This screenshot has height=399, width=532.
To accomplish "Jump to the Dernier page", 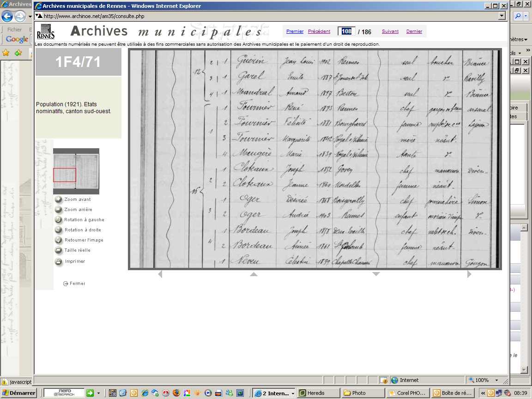I will coord(414,31).
